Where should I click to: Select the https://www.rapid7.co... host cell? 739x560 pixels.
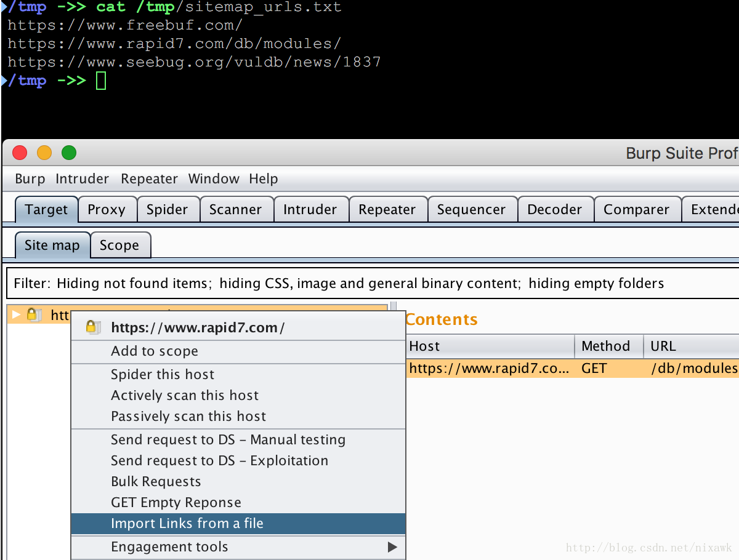click(x=490, y=368)
